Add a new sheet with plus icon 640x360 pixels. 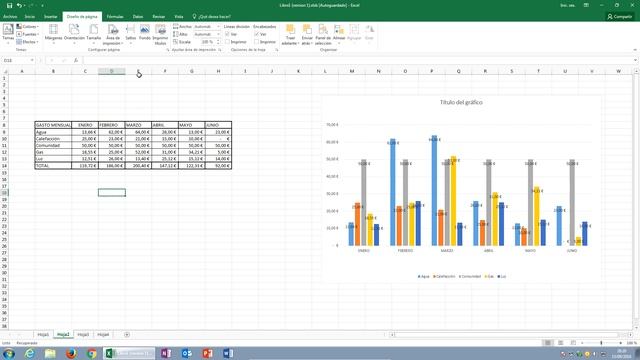(127, 335)
